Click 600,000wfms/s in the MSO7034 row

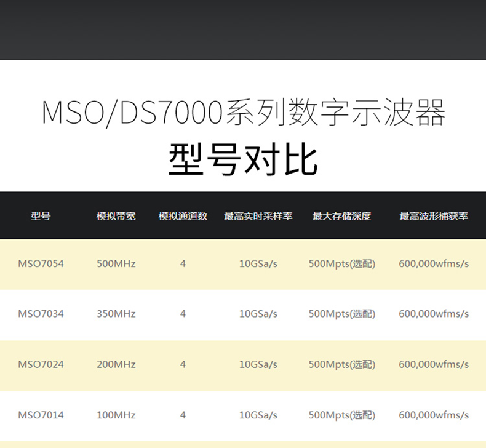click(x=434, y=314)
